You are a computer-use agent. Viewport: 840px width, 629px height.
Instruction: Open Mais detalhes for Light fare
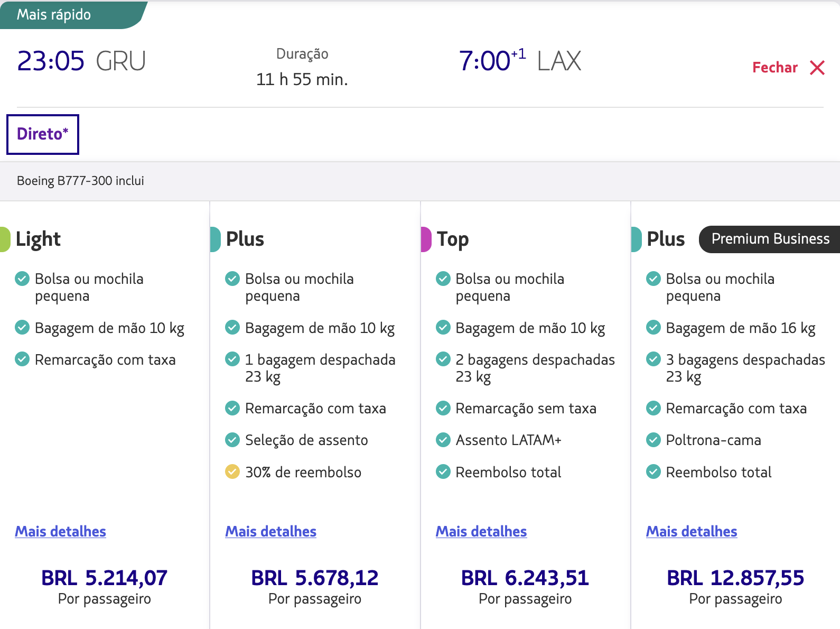[60, 531]
